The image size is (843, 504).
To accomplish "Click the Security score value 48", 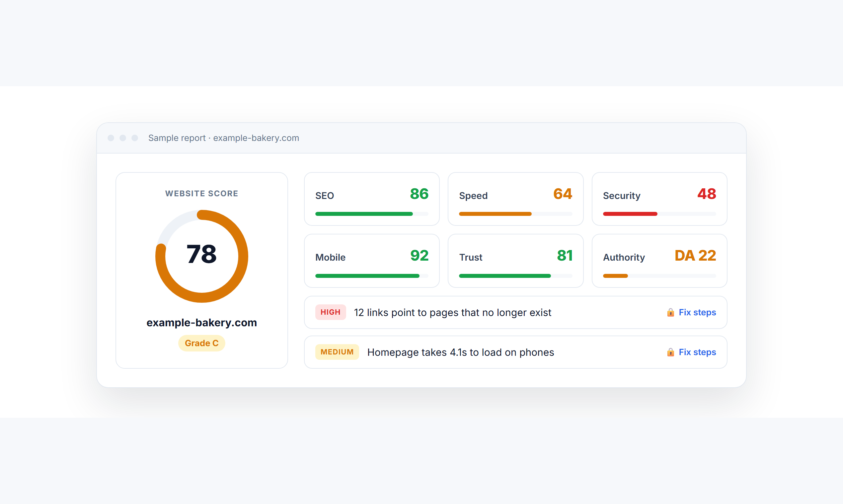I will click(707, 194).
